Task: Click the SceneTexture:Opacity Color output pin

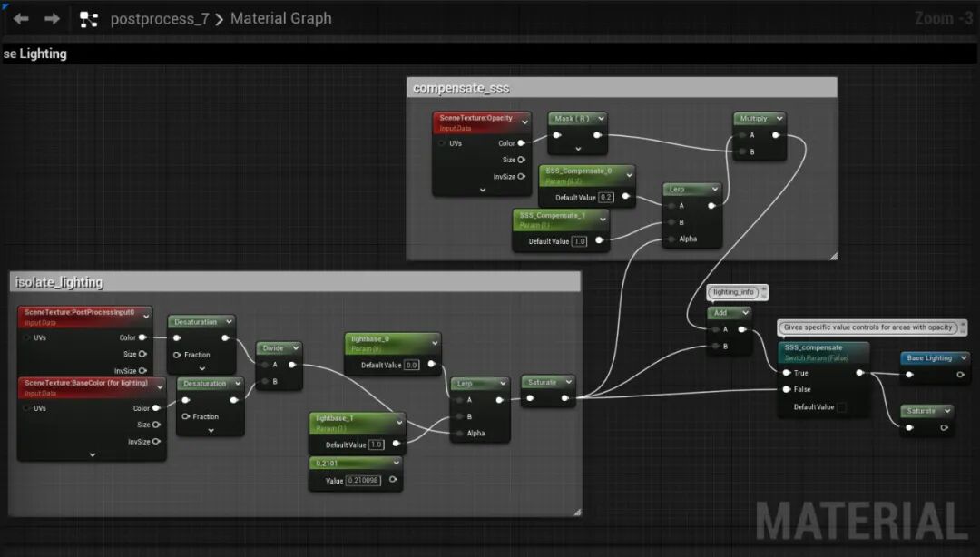Action: click(x=521, y=143)
